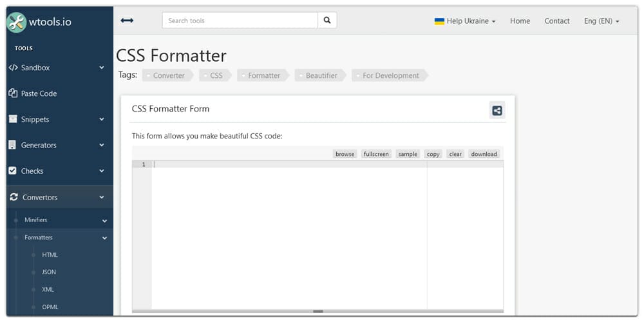The width and height of the screenshot is (644, 322).
Task: Expand the Snippets menu chevron
Action: pos(102,120)
